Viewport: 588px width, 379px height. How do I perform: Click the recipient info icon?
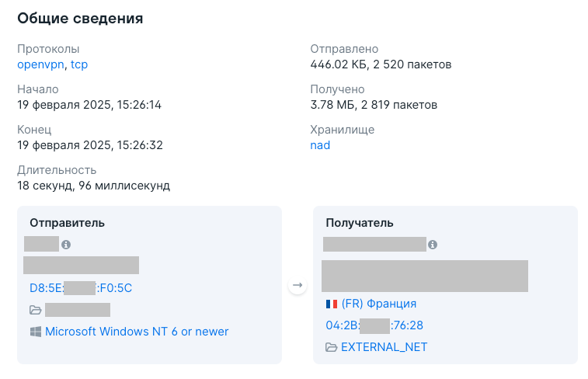433,245
